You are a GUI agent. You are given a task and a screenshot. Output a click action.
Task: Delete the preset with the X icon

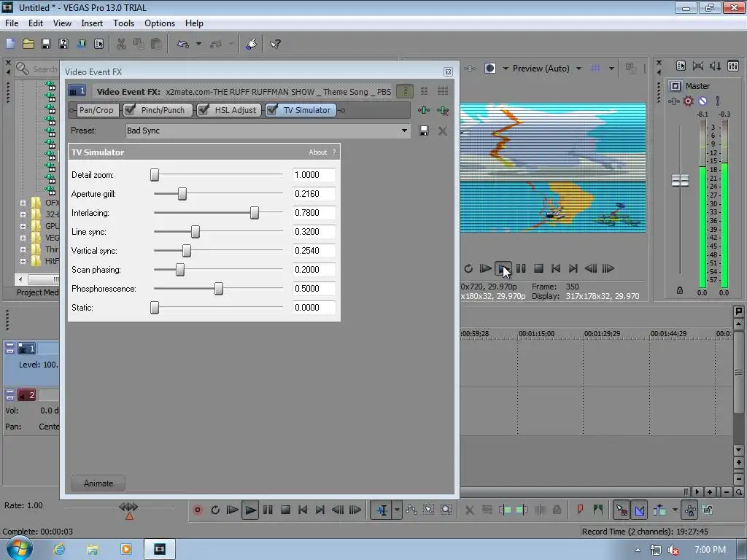(x=443, y=131)
